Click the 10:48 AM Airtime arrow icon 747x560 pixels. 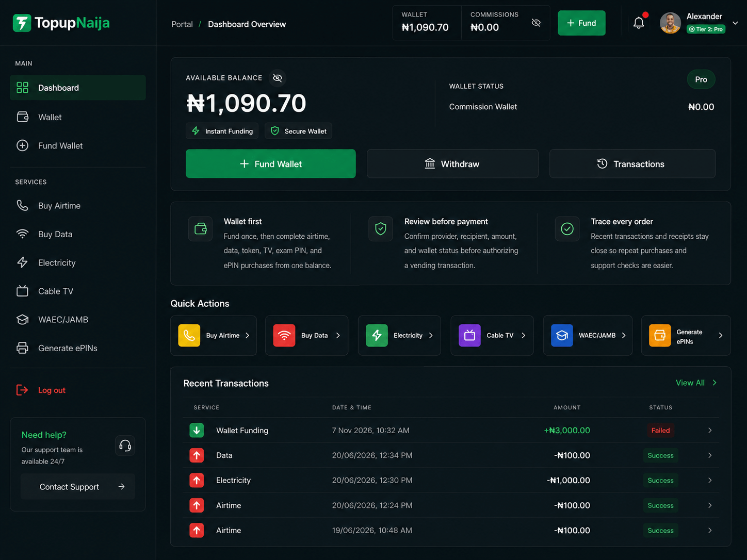[197, 530]
